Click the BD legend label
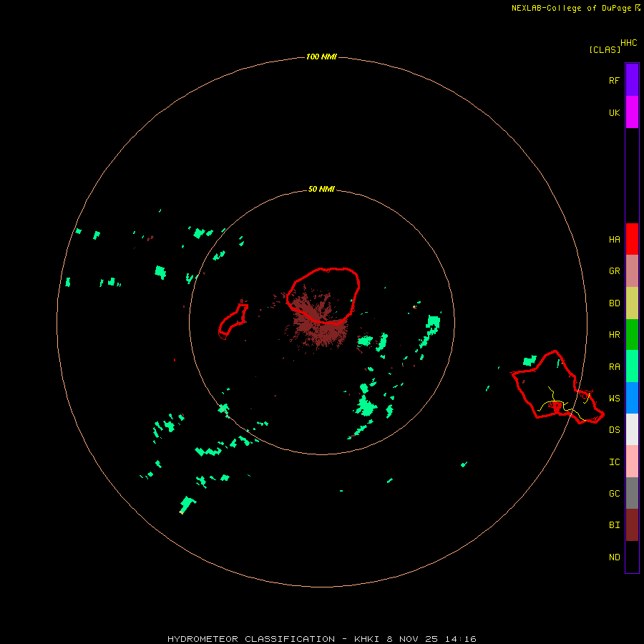The image size is (644, 644). pos(614,303)
